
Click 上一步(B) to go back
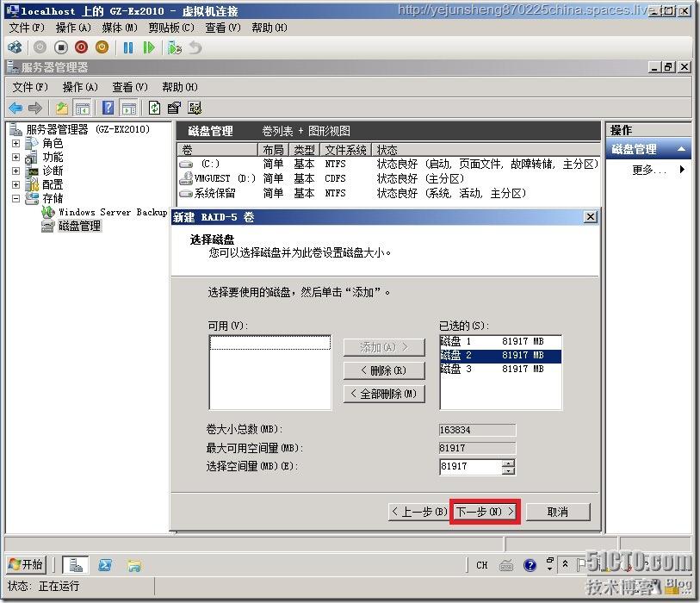point(418,512)
